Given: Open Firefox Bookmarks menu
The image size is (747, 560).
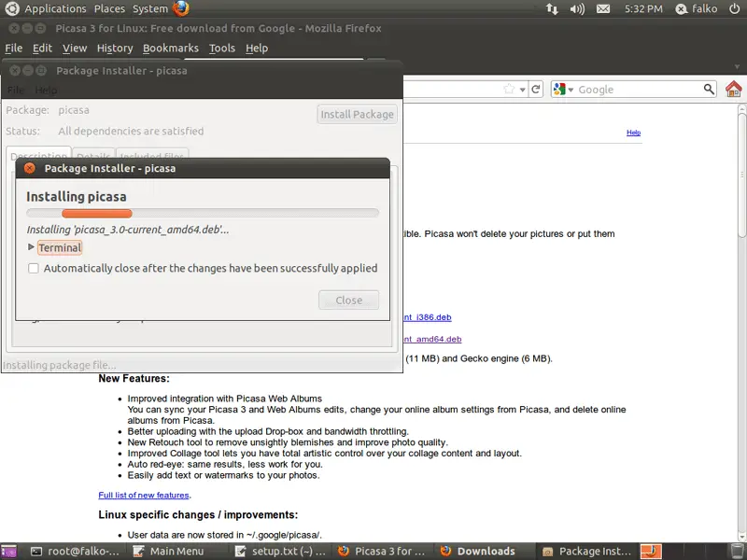Looking at the screenshot, I should pos(171,49).
